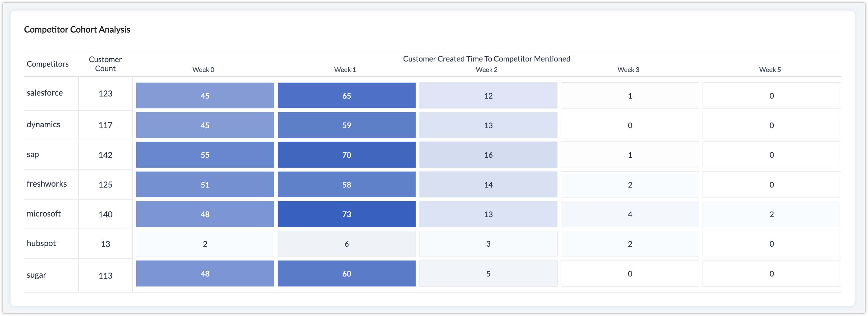Viewport: 868px width, 316px height.
Task: Select the hubspot competitor name
Action: (41, 243)
